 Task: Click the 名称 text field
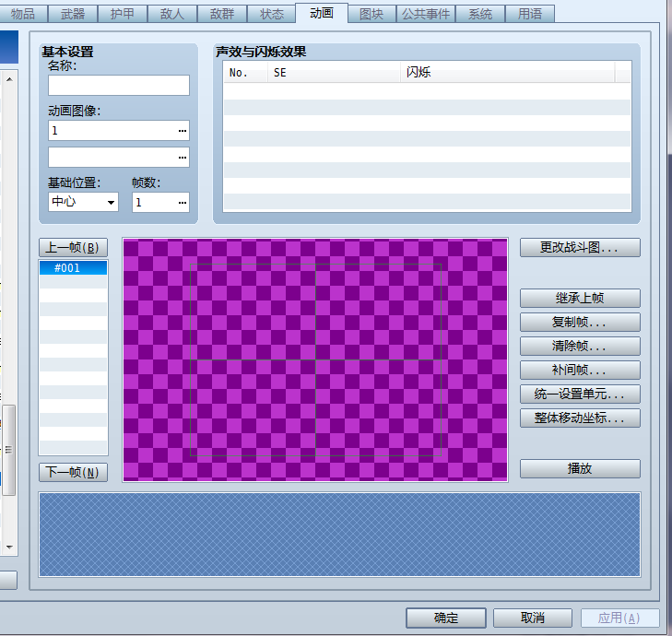pos(119,86)
